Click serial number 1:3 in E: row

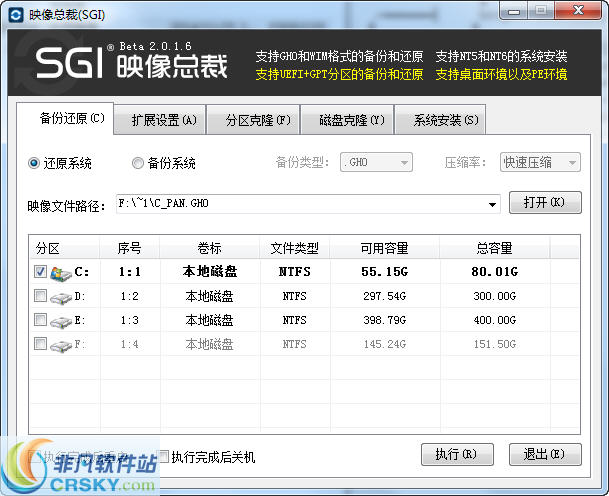(130, 320)
